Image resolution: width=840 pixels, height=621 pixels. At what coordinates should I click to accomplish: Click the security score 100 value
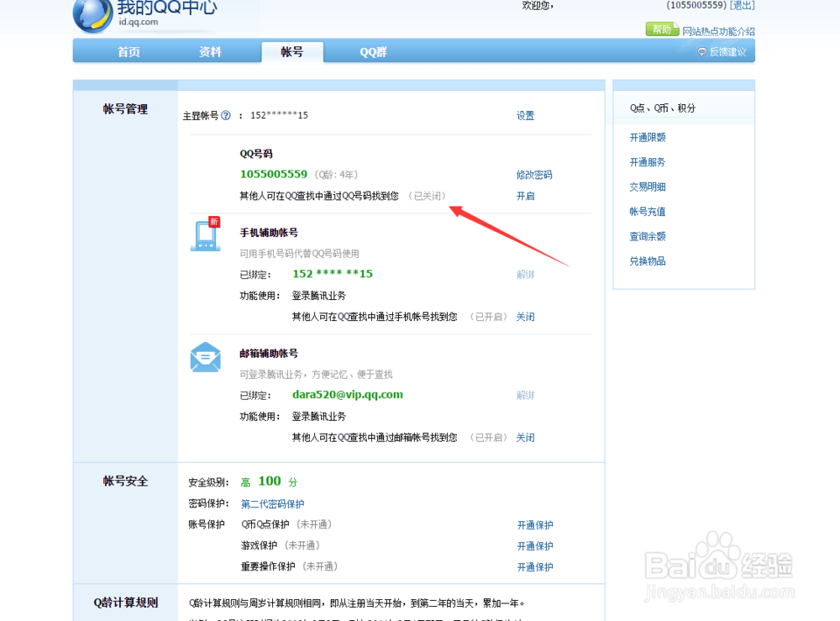point(270,482)
